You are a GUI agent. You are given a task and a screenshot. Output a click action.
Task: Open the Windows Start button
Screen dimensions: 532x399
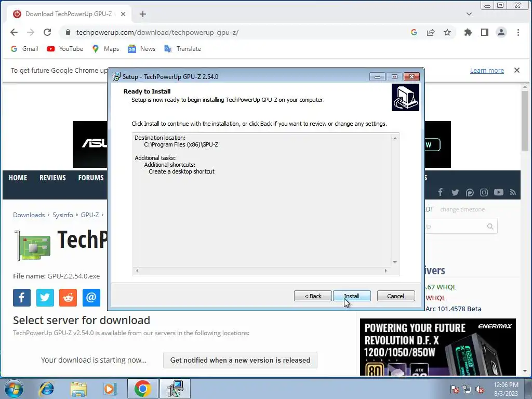pos(13,389)
